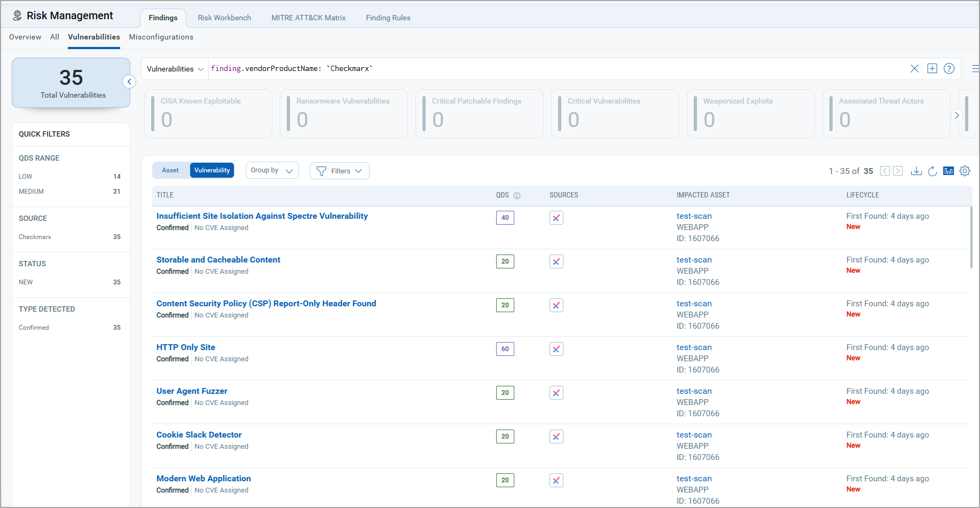Refresh the findings table

click(x=932, y=171)
